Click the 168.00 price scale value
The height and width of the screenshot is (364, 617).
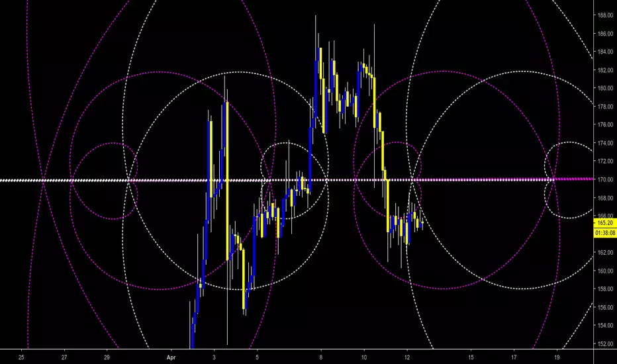coord(605,198)
